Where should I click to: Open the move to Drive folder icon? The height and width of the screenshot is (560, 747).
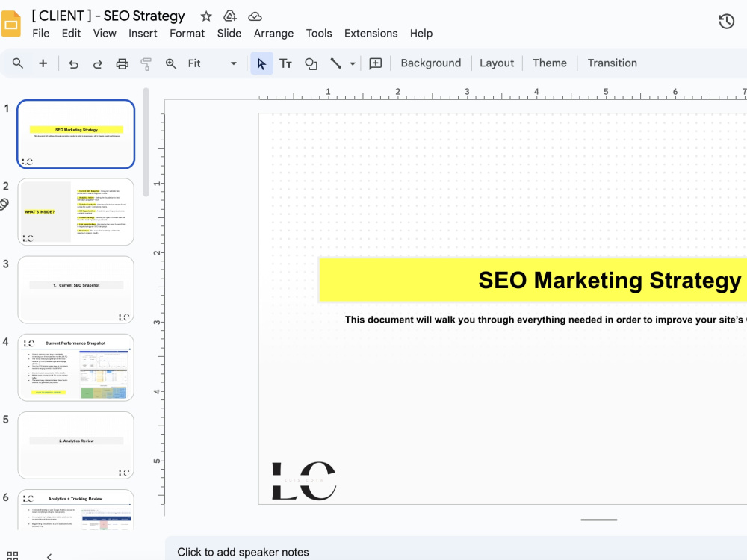click(230, 16)
